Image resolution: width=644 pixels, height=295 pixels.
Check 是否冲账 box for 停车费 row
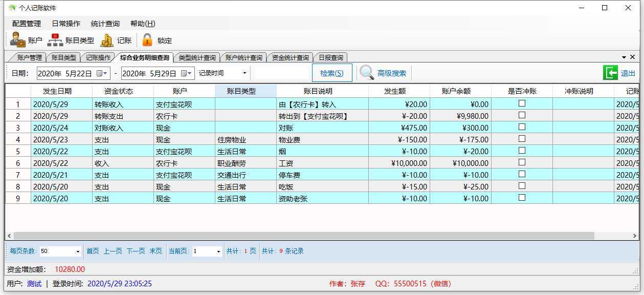click(522, 174)
